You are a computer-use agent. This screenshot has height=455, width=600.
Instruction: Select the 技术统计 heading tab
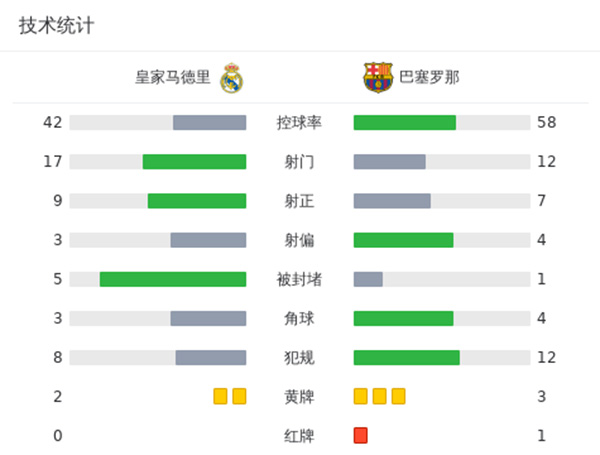[x=56, y=26]
